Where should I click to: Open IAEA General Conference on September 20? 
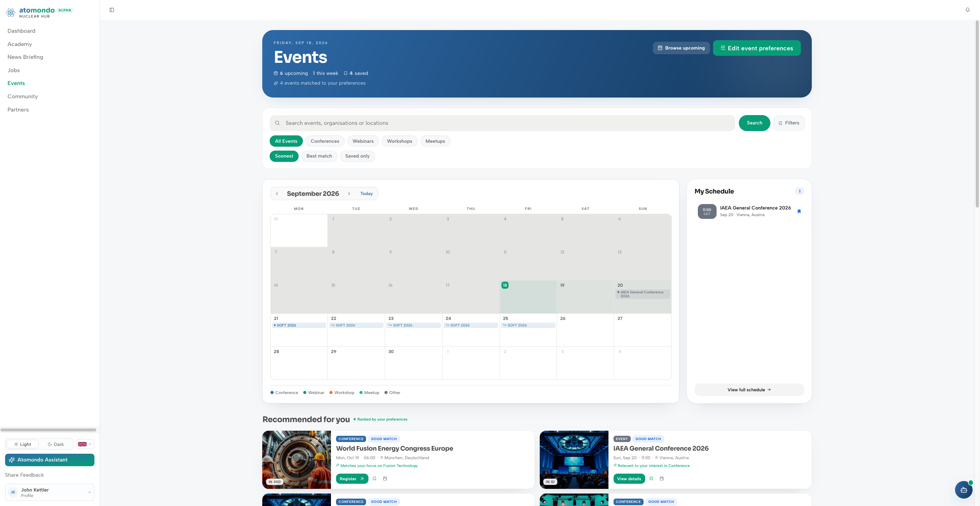642,294
